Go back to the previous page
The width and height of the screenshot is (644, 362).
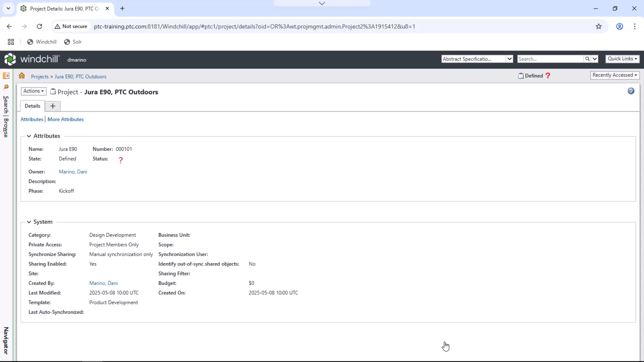tap(9, 26)
